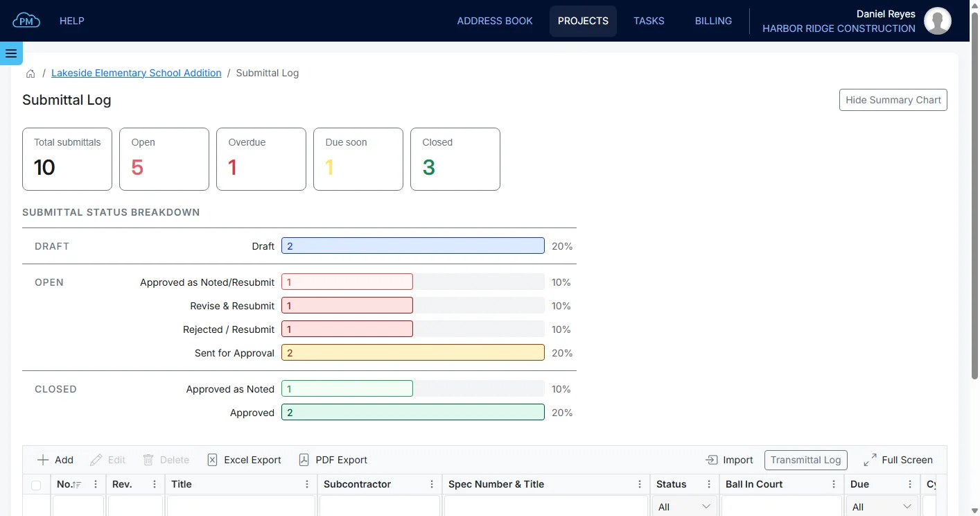Open Daniel Reyes profile avatar
The image size is (980, 516).
[938, 21]
